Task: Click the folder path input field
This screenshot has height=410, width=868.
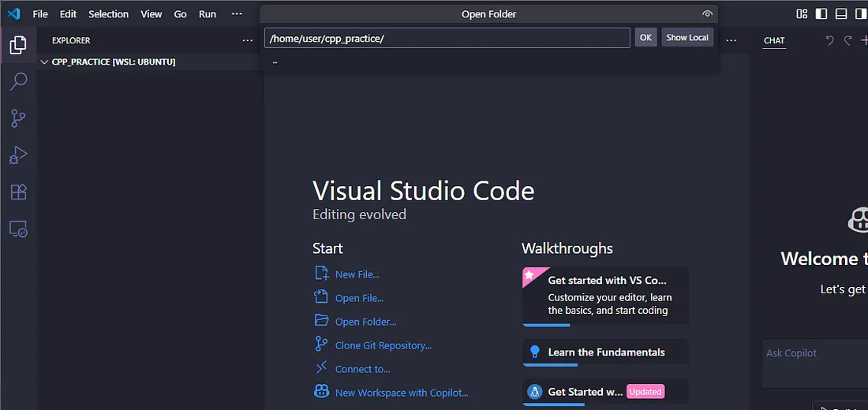Action: click(x=447, y=38)
